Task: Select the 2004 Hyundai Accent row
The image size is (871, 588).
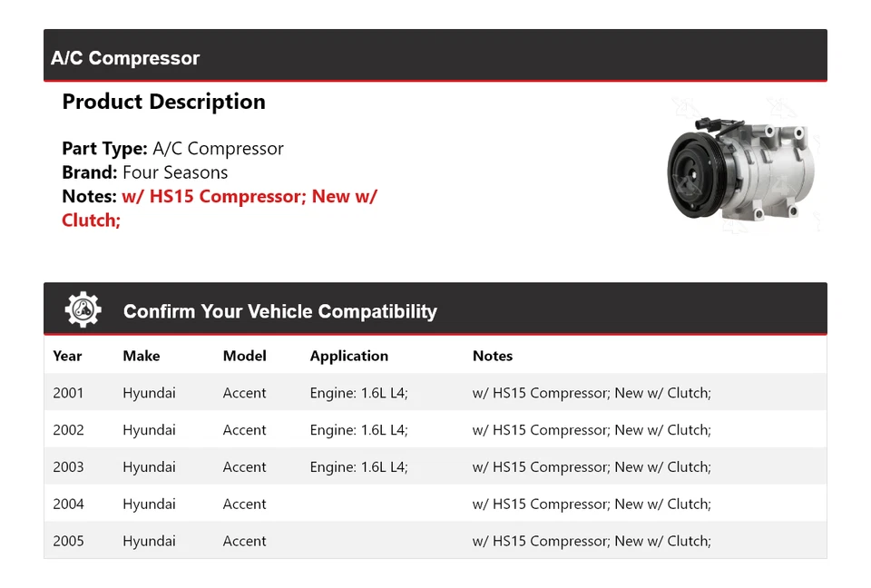Action: 435,503
